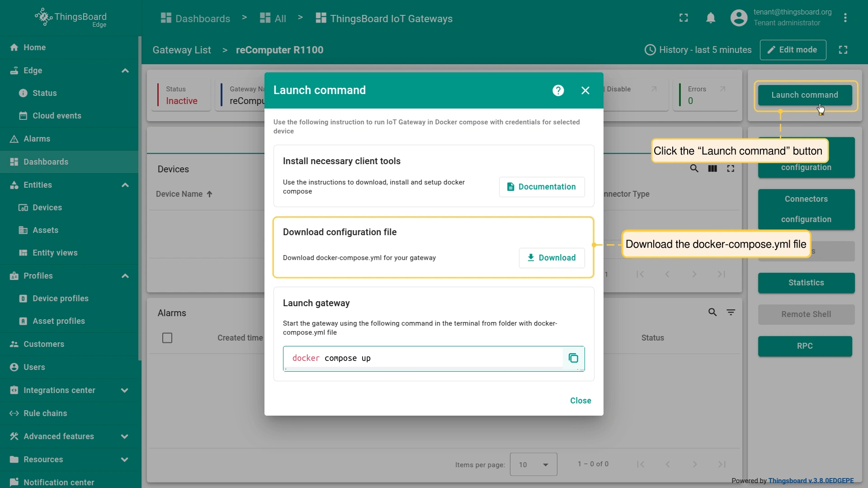The height and width of the screenshot is (488, 868).
Task: Open the user account kebab menu
Action: click(845, 18)
